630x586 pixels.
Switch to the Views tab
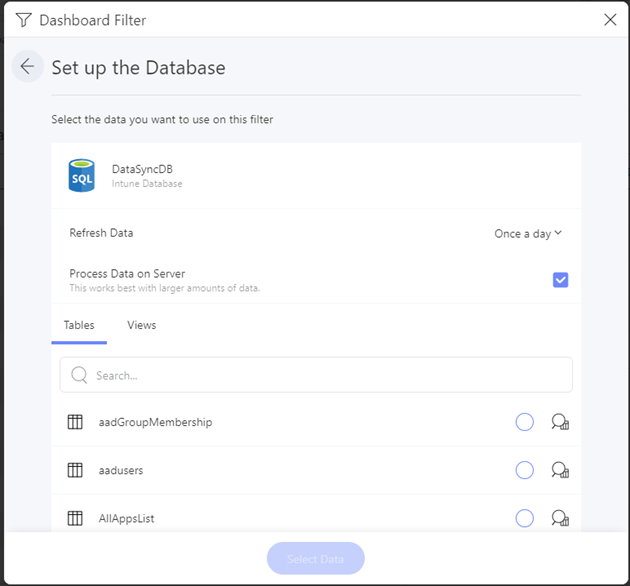pos(141,325)
